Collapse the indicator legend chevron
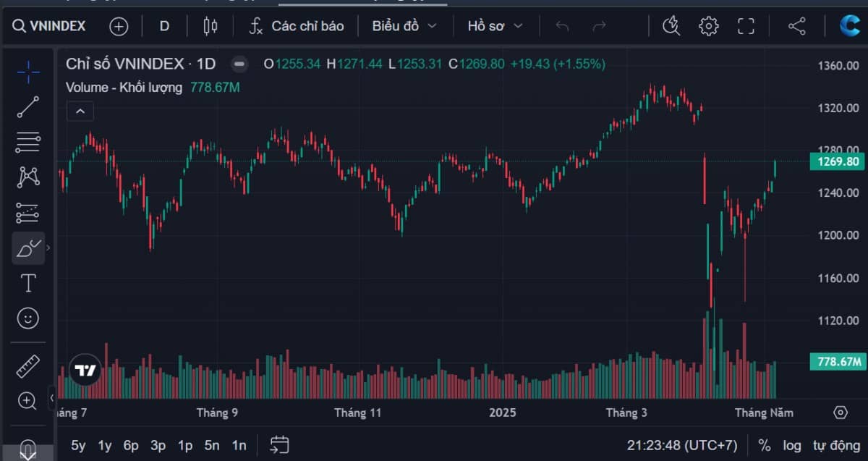Screen dimensions: 868x461 point(80,111)
